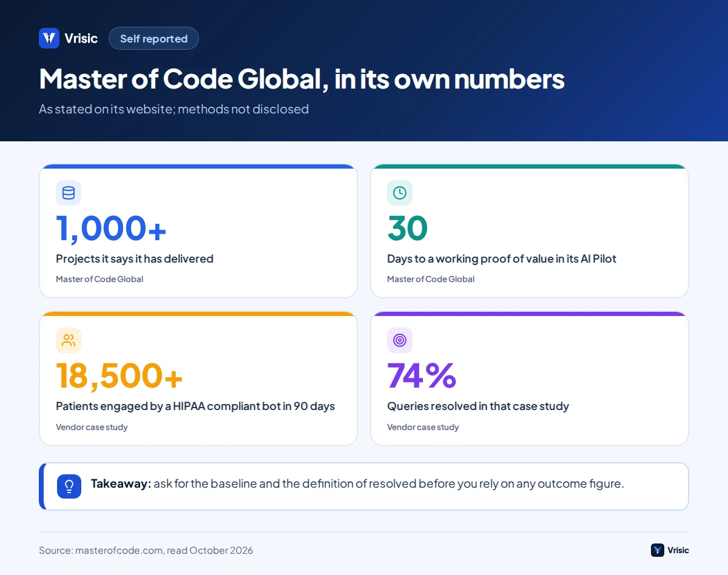
Task: Click Vendor case study under Patients card
Action: 92,427
